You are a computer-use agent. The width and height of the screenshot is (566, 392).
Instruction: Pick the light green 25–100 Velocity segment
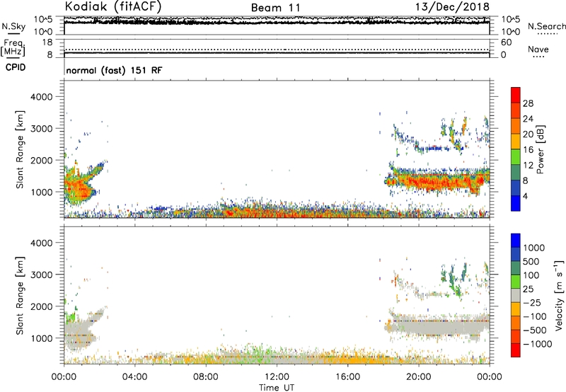click(x=516, y=282)
